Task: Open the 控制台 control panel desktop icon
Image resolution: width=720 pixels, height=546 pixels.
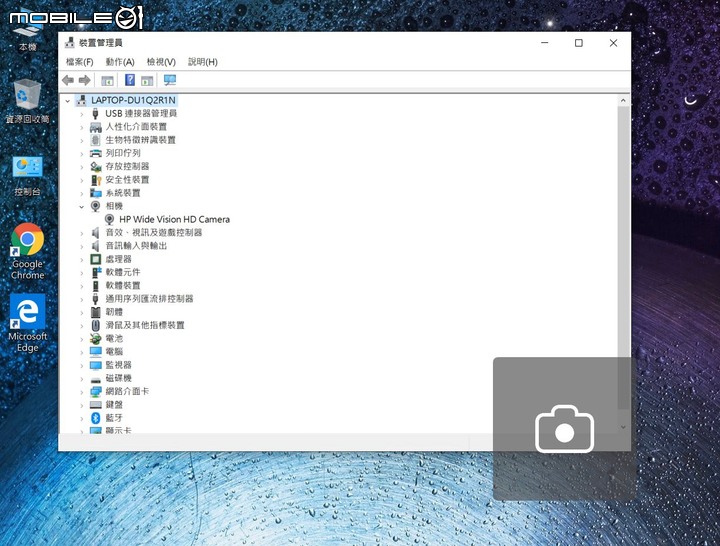Action: (x=28, y=176)
